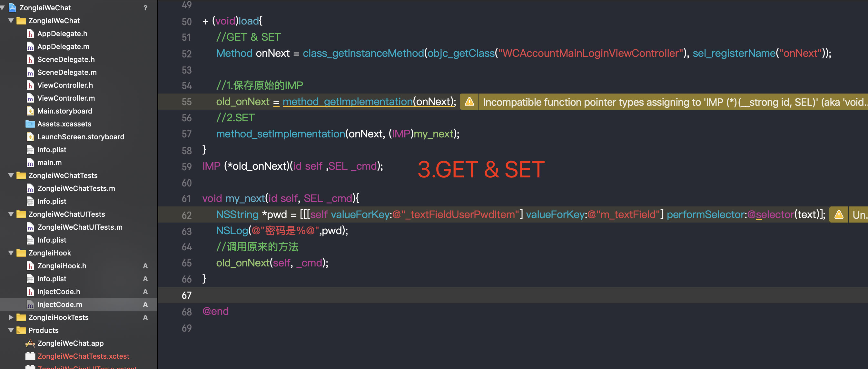Open AppDelegate.m in navigator

tap(63, 46)
